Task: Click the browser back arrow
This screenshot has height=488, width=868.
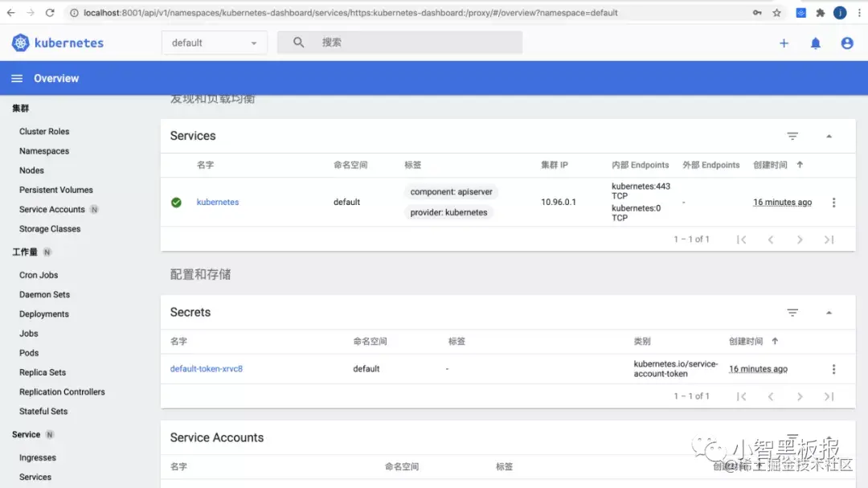Action: pyautogui.click(x=11, y=12)
